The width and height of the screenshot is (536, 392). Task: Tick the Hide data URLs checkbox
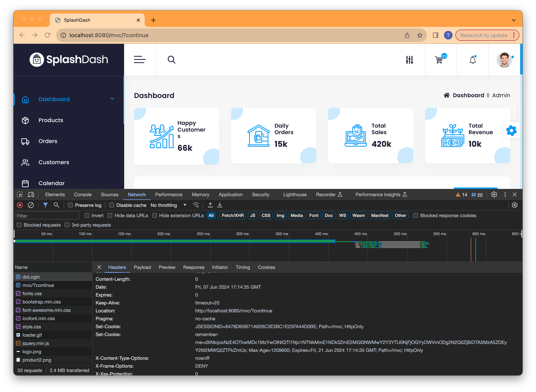click(110, 215)
